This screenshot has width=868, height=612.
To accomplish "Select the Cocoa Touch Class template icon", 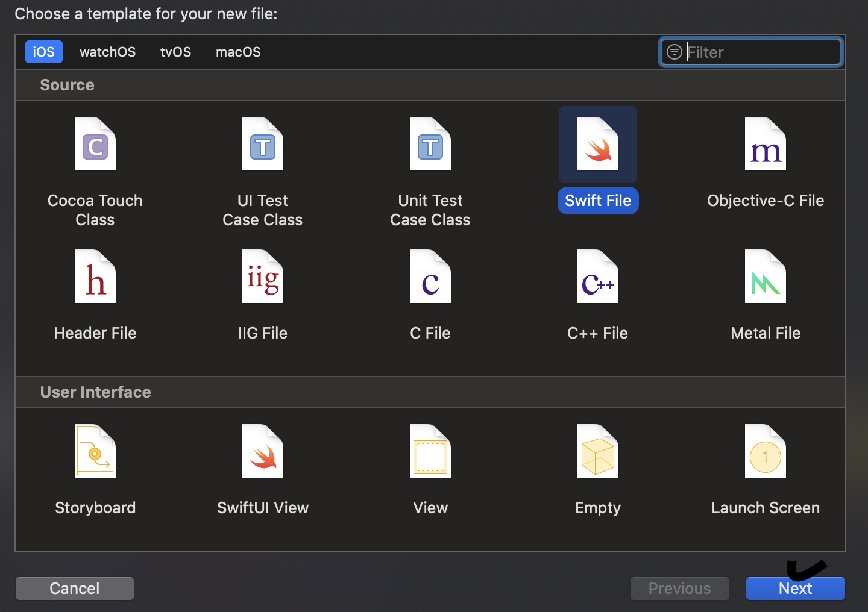I will tap(95, 144).
